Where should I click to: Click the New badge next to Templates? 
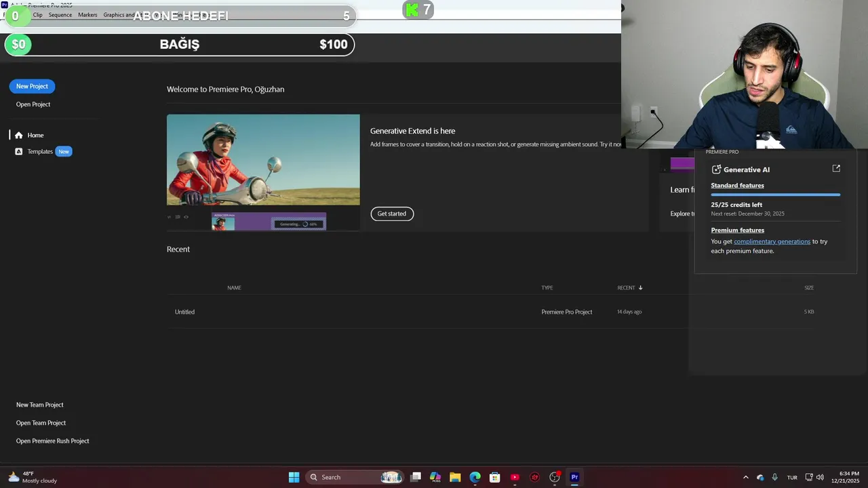tap(64, 152)
